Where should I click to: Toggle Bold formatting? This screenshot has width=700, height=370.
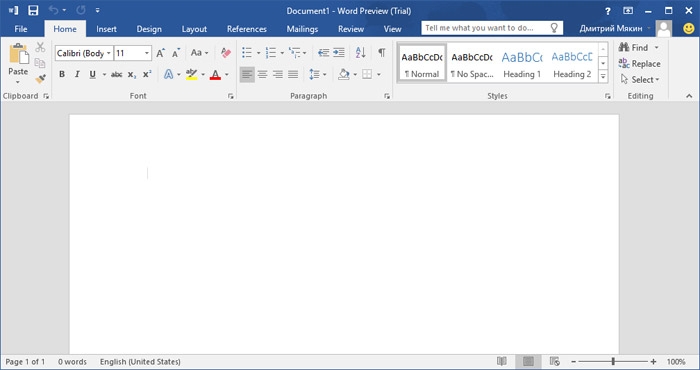62,75
